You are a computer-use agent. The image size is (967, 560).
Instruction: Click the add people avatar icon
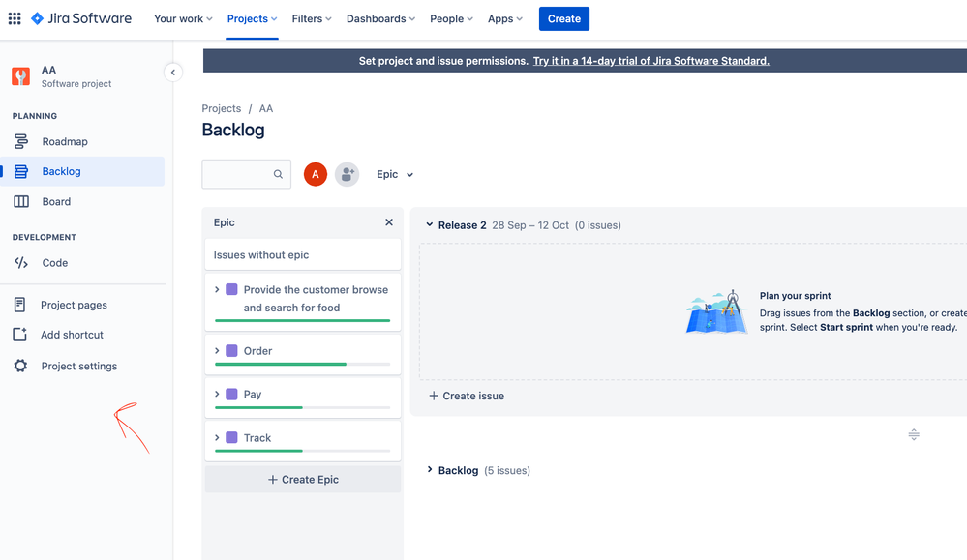(348, 174)
